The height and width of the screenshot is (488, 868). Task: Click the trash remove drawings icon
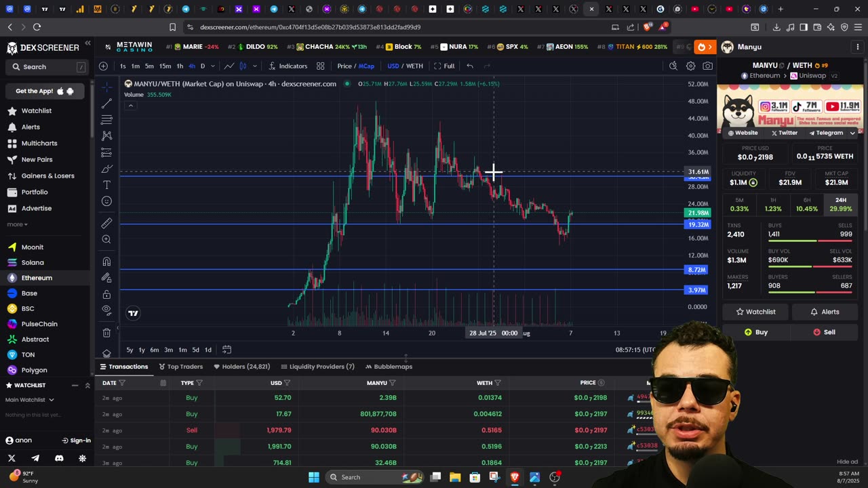[106, 333]
